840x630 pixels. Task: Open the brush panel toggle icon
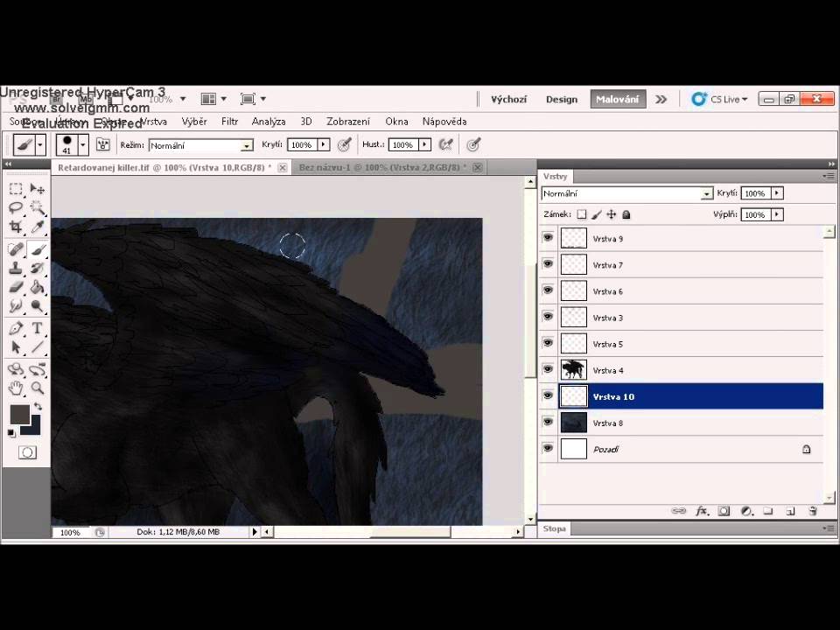coord(103,144)
